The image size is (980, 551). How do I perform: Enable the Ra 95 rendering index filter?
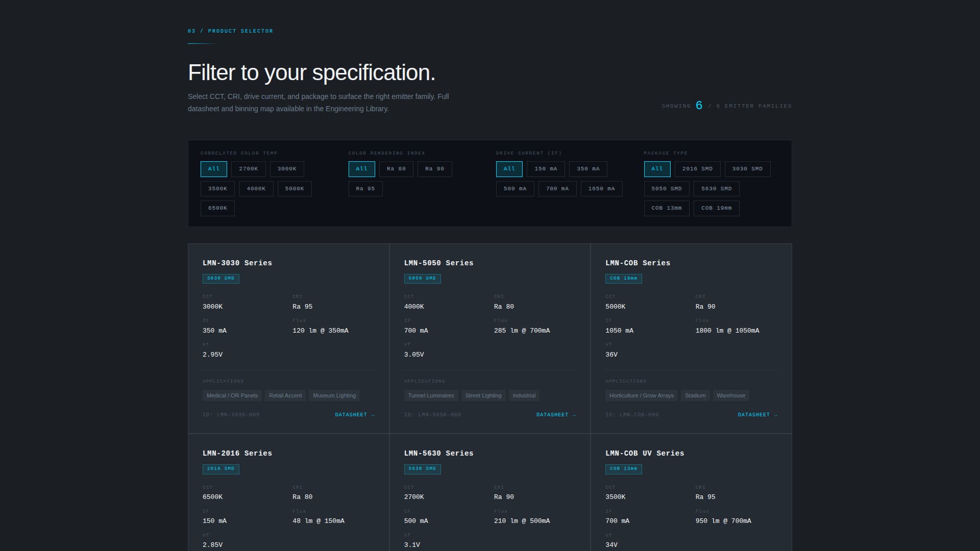(x=365, y=188)
